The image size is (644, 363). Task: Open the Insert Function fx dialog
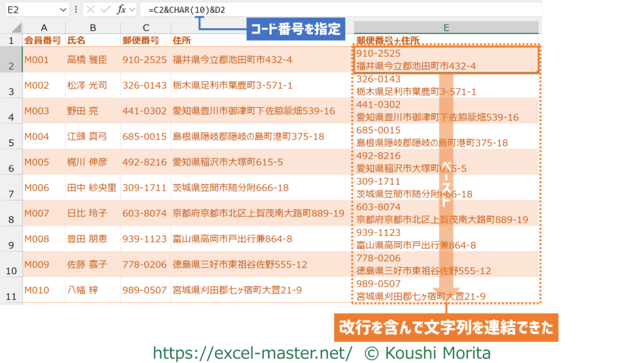click(x=121, y=10)
